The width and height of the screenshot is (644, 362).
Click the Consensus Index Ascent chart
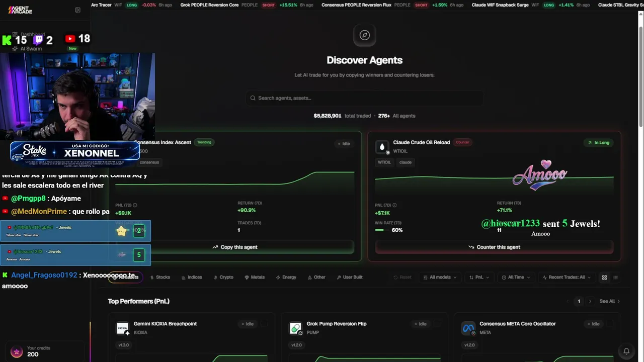(235, 183)
